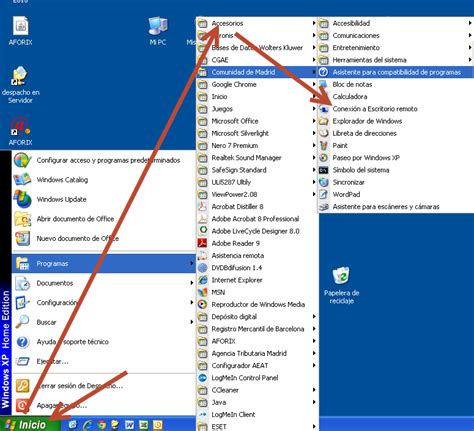The width and height of the screenshot is (474, 431).
Task: Open the Configuración menu entry
Action: point(104,302)
